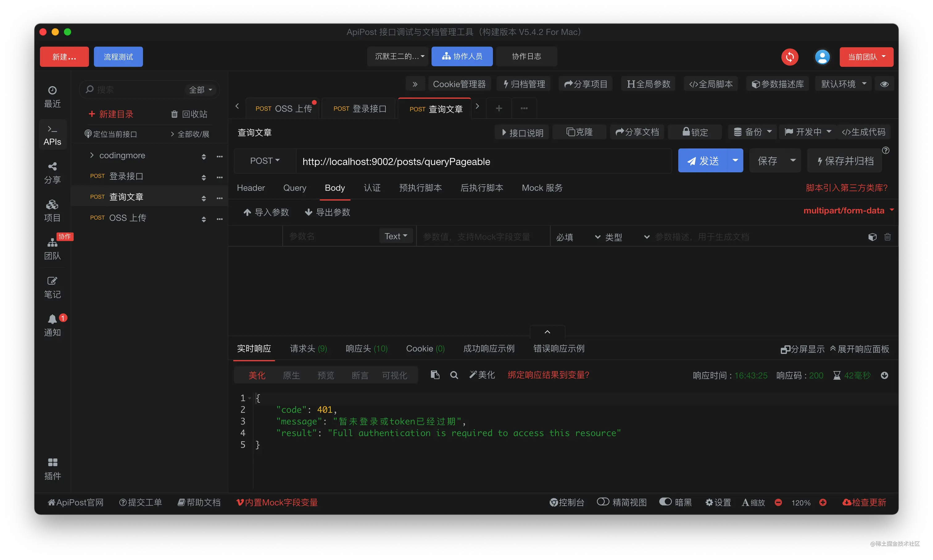This screenshot has height=560, width=933.
Task: Open the 全部 search filter dropdown
Action: click(x=201, y=90)
